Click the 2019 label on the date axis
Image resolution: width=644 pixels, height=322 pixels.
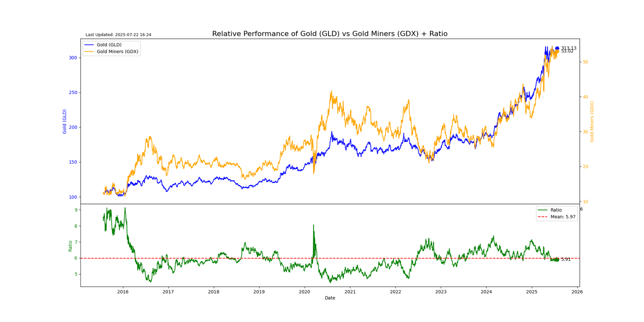click(259, 292)
